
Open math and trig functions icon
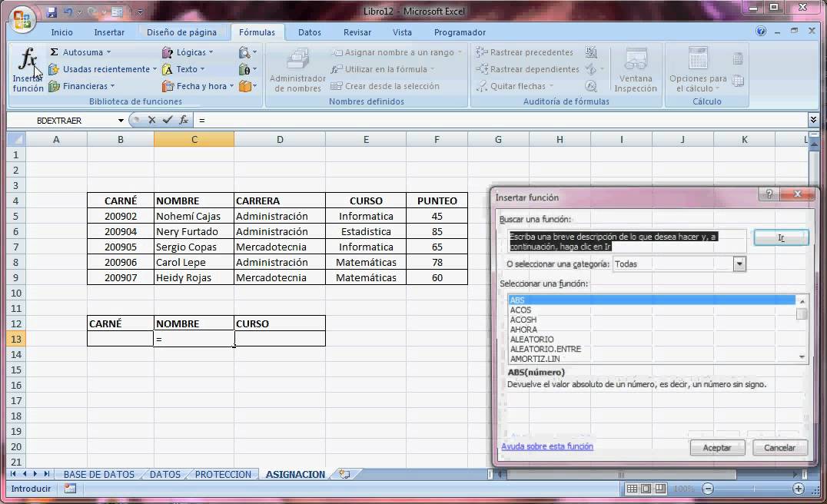coord(247,69)
